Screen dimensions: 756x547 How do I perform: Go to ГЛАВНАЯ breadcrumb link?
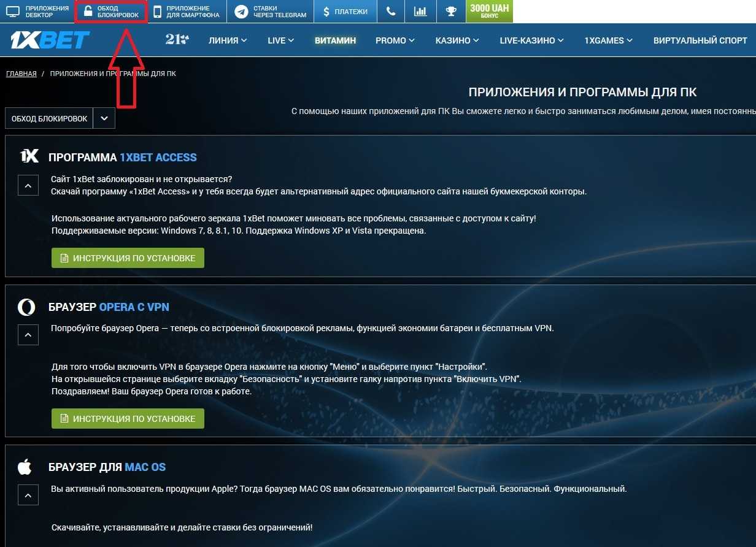(x=21, y=74)
